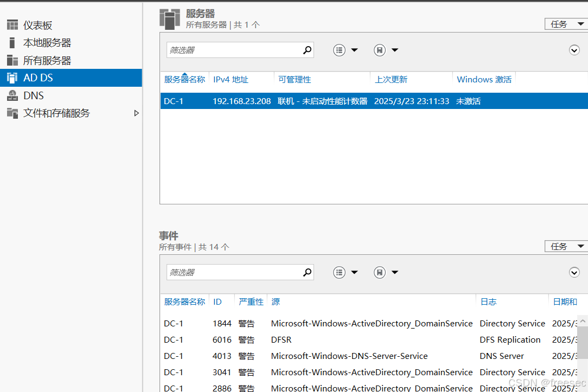Open save query icon in 服务器 toolbar

(380, 50)
